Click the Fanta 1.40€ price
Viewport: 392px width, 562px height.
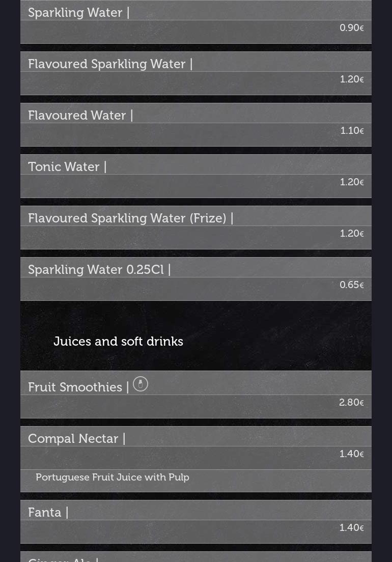coord(351,528)
